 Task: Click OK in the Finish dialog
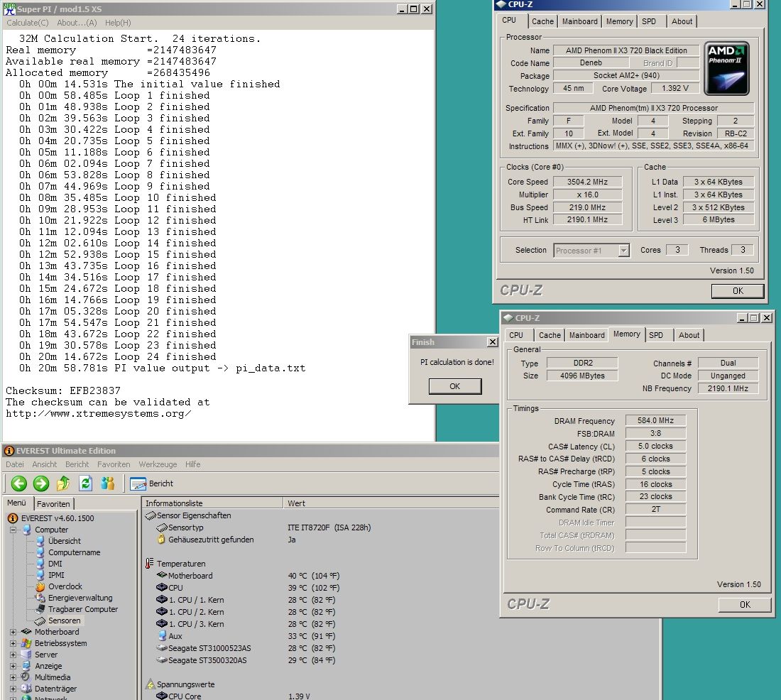click(454, 386)
